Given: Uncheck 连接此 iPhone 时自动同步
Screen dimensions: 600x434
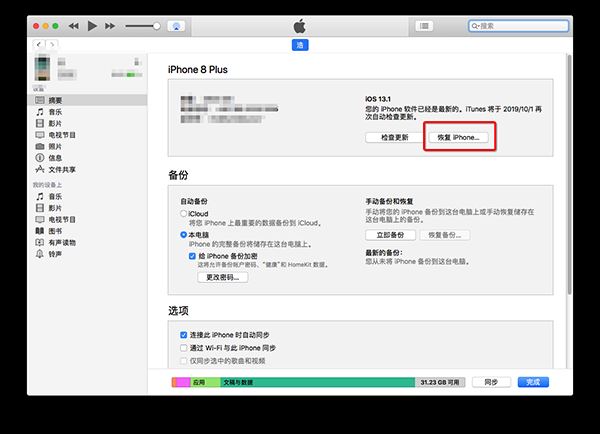Looking at the screenshot, I should pyautogui.click(x=184, y=335).
